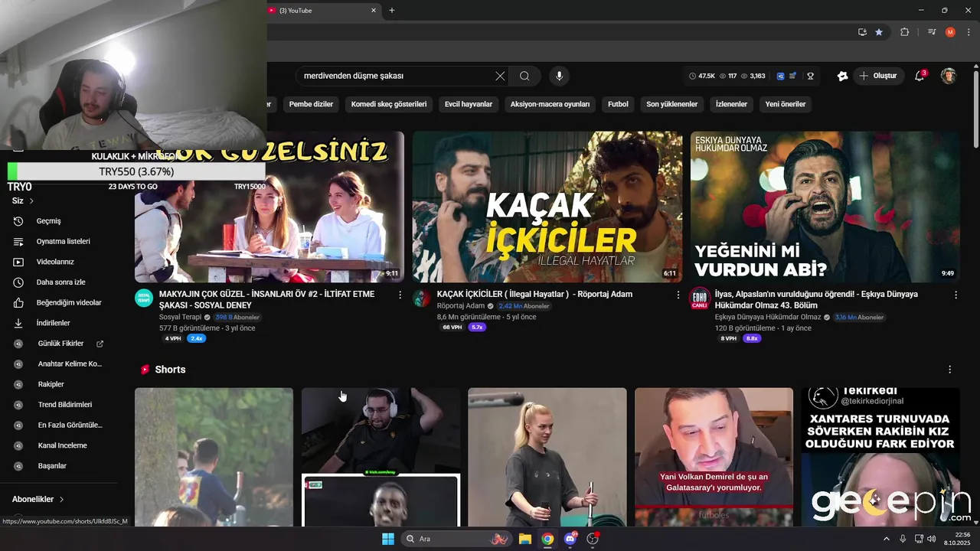The width and height of the screenshot is (980, 551).
Task: Open YouTube account avatar menu
Action: click(949, 76)
